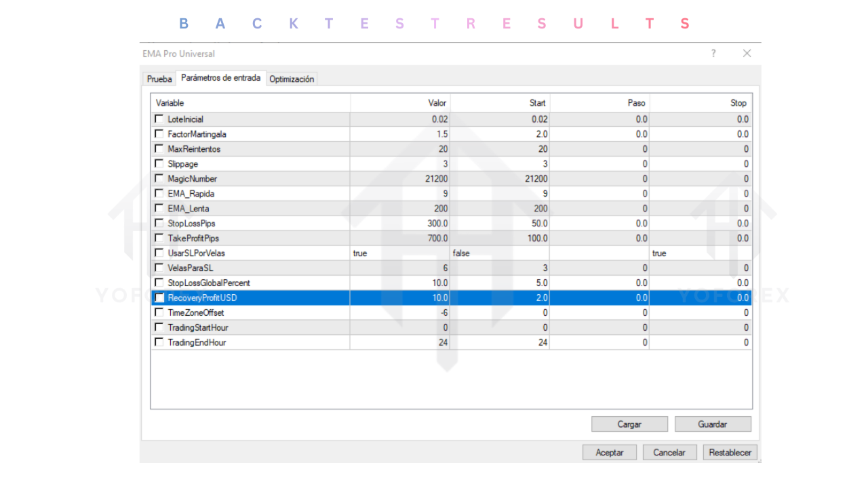Viewport: 868px width, 488px height.
Task: Switch to the Prueba tab
Action: (159, 79)
